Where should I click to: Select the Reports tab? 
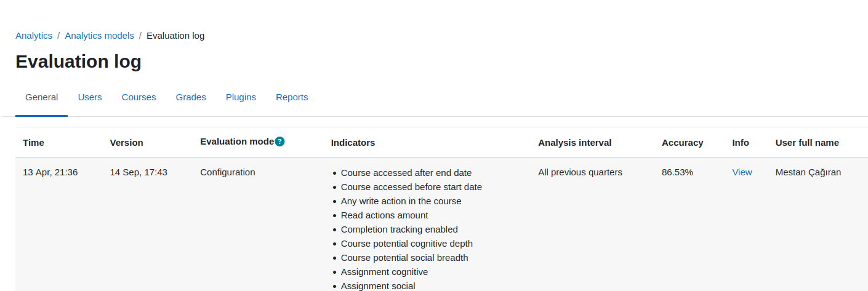(x=292, y=97)
